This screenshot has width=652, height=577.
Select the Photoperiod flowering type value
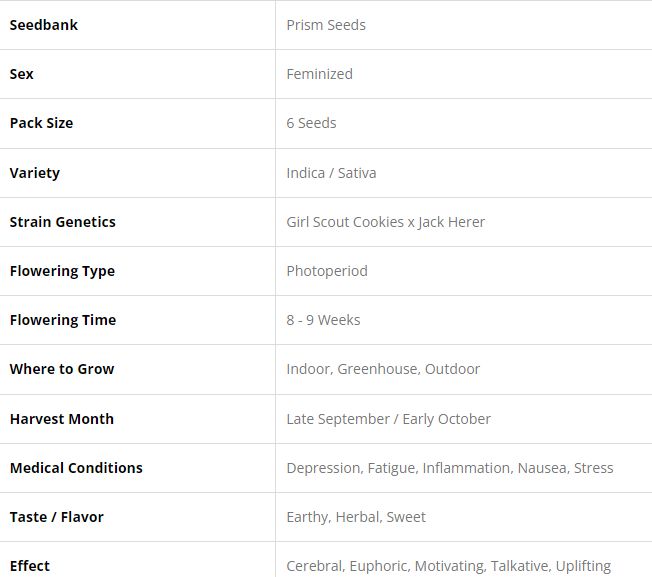click(x=327, y=271)
